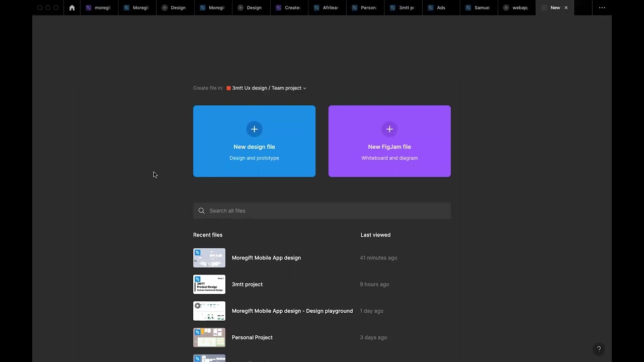Click the "Last viewed" column header
Screen dimensions: 644x362
[x=375, y=235]
